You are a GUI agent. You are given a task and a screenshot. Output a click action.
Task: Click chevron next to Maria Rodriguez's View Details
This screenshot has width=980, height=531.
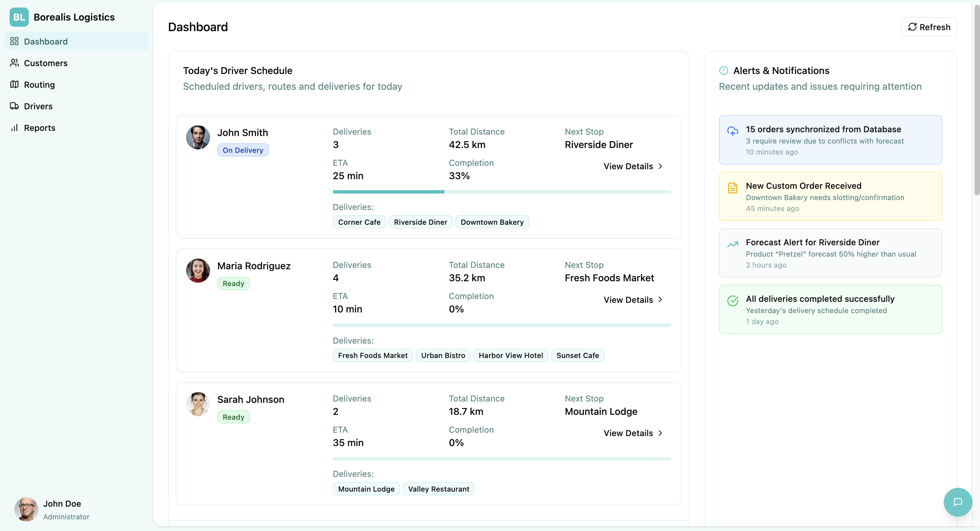click(660, 299)
